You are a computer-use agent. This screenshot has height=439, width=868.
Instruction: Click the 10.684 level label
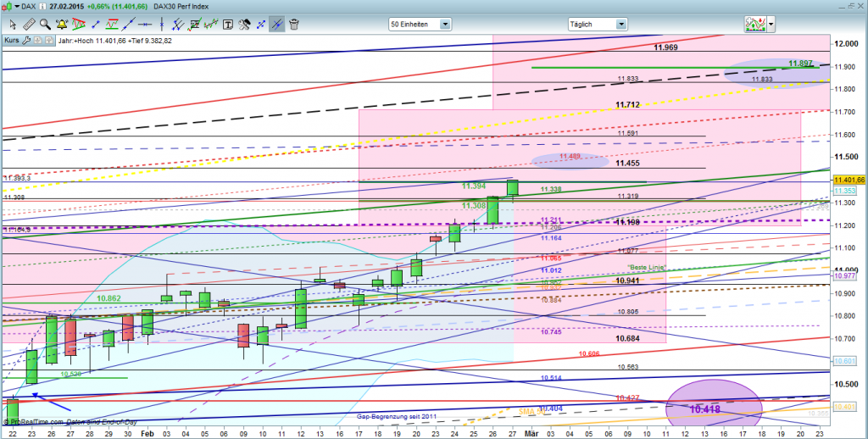pos(628,338)
